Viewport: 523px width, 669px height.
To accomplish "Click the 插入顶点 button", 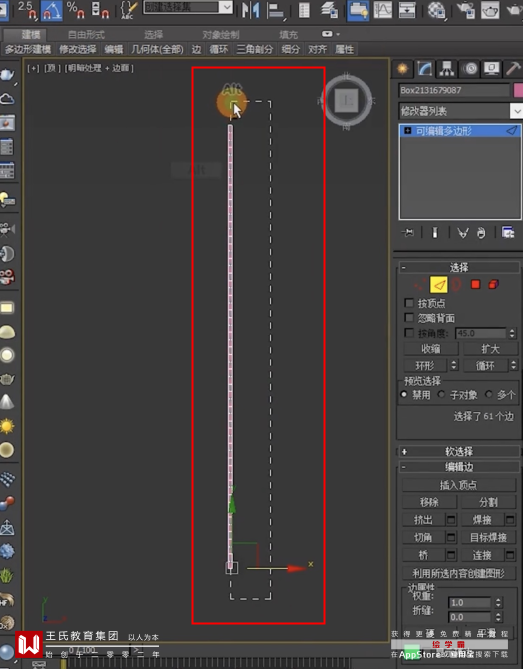I will [459, 485].
